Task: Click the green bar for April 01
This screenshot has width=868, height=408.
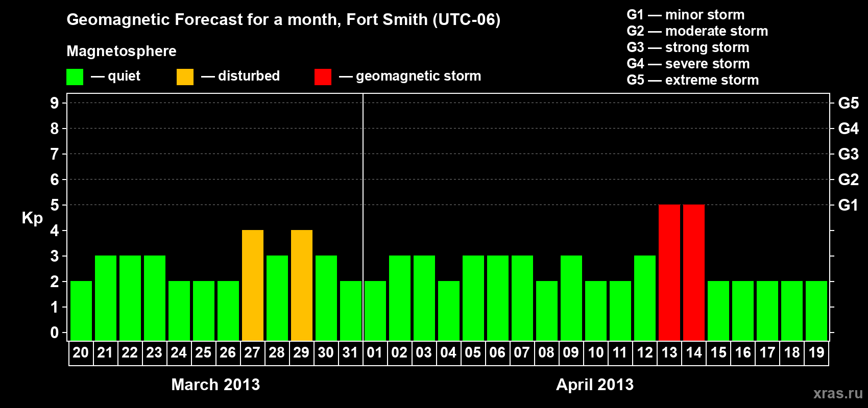Action: click(375, 311)
